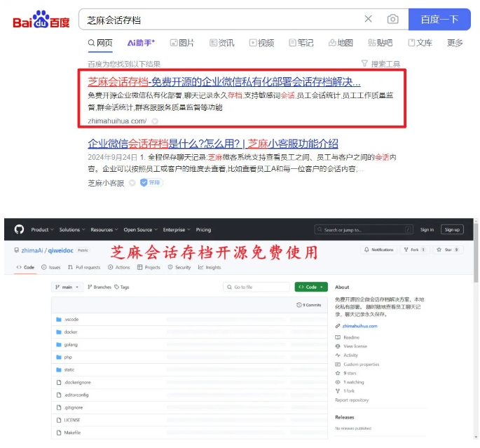The height and width of the screenshot is (448, 480).
Task: Open the 更多 tab menu
Action: click(x=455, y=43)
